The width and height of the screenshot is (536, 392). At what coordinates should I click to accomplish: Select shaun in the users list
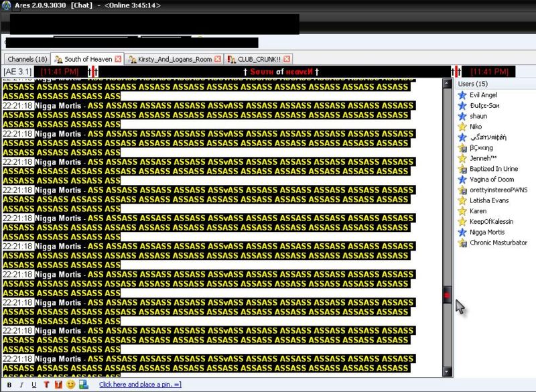[478, 116]
